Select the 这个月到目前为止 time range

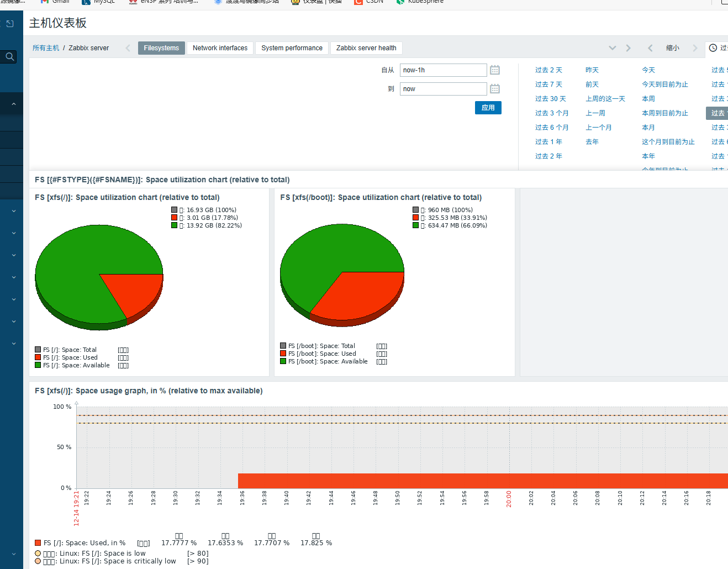(x=668, y=142)
